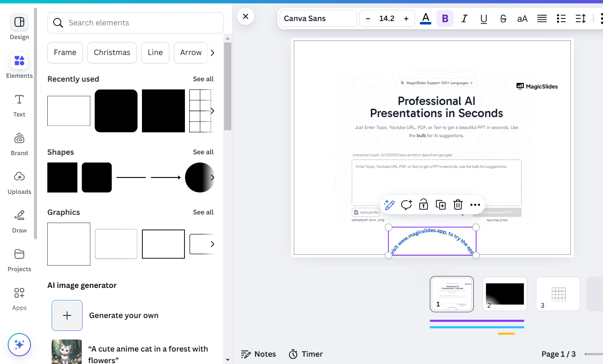603x364 pixels.
Task: Insert the table grid from Recently used
Action: pos(201,111)
